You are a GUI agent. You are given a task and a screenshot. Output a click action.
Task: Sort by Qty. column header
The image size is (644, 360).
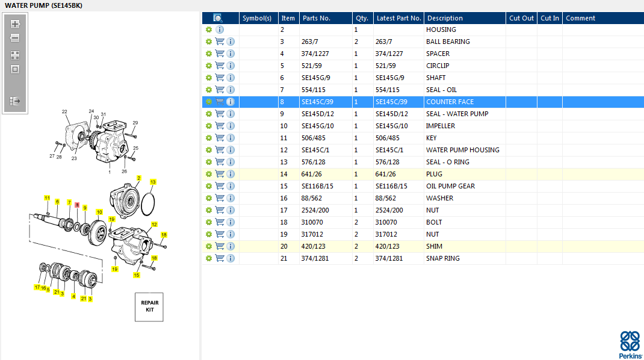[363, 18]
